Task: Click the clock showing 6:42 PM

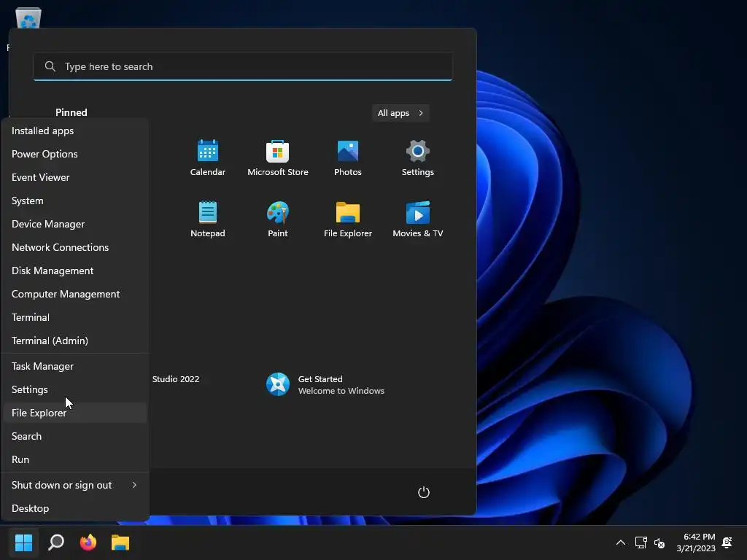Action: coord(699,537)
